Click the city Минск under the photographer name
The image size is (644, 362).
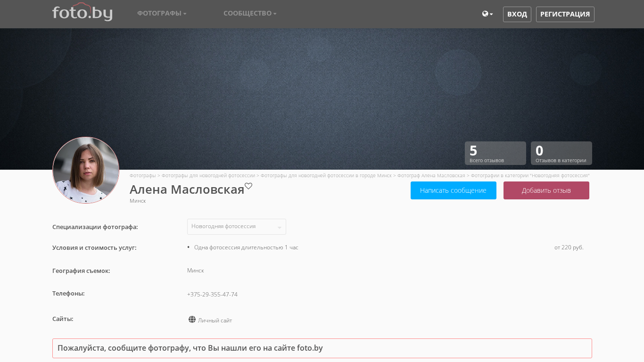click(x=138, y=201)
